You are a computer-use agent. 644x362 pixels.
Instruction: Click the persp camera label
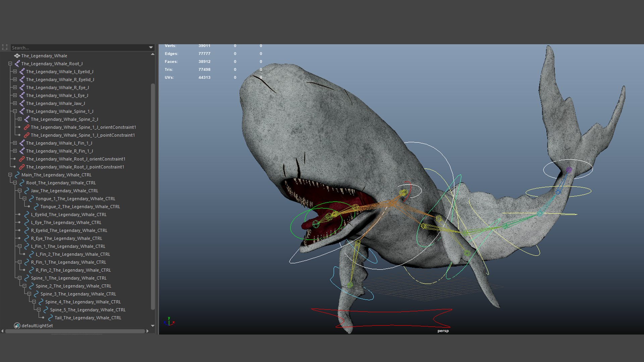tap(443, 331)
